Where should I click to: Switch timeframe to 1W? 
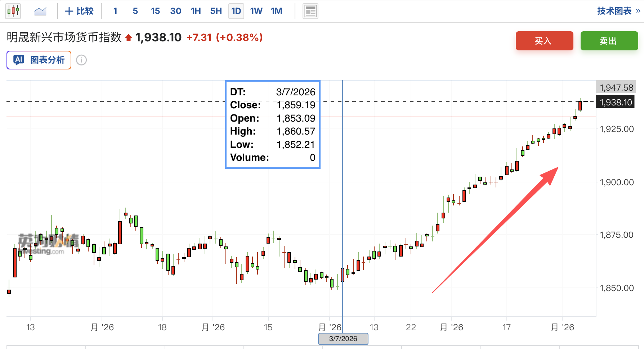coord(256,11)
